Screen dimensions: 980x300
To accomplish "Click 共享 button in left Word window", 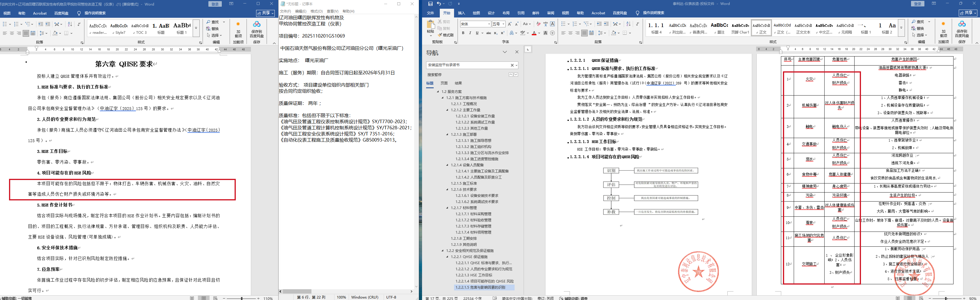I will tap(265, 13).
